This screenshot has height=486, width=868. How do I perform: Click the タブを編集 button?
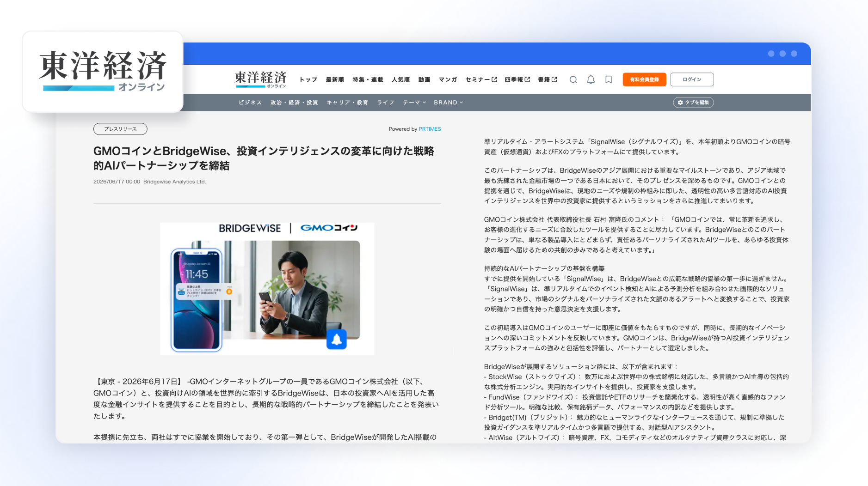[x=693, y=103]
